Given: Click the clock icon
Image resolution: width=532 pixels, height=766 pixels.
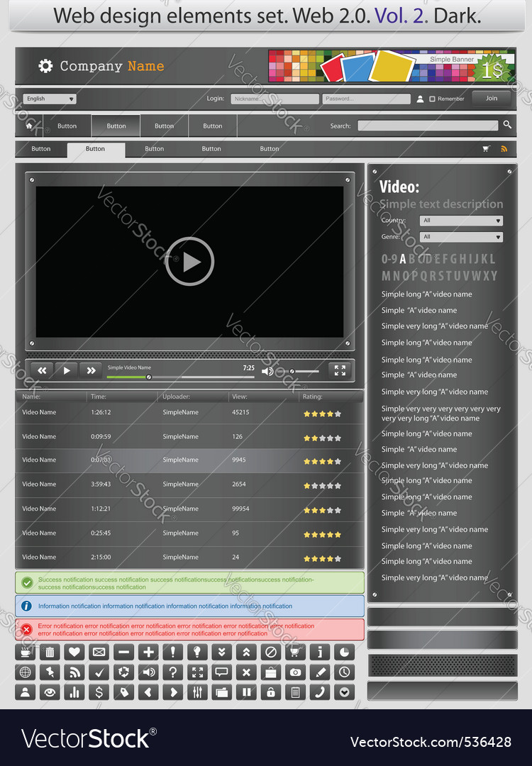Looking at the screenshot, I should 345,672.
